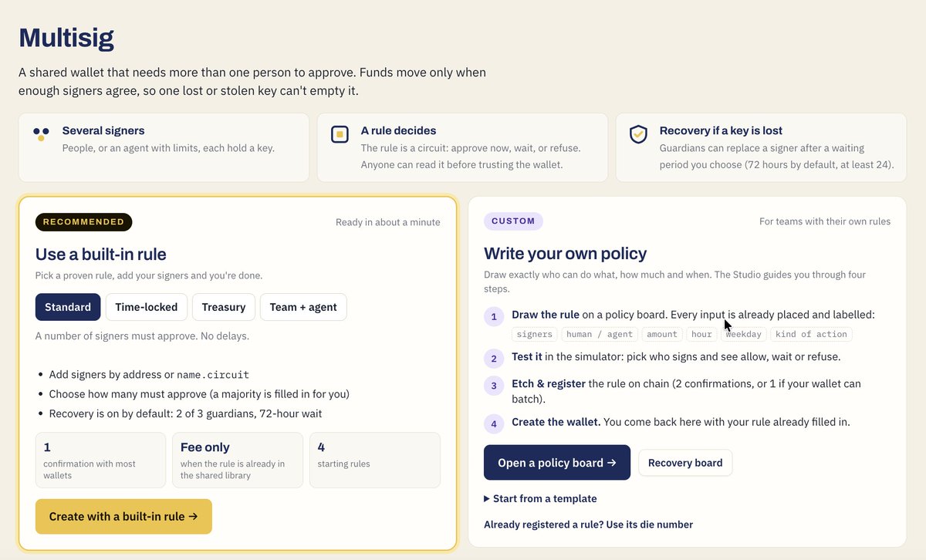Click the CUSTOM badge

pos(513,221)
